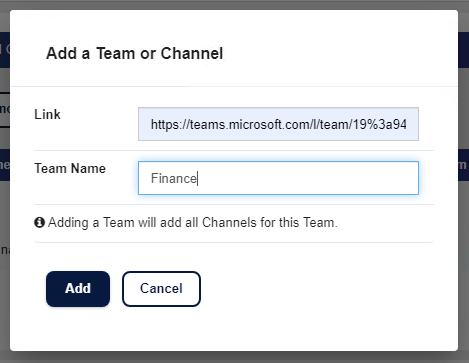Click the 'Add a Team or Channel' title

[x=135, y=53]
